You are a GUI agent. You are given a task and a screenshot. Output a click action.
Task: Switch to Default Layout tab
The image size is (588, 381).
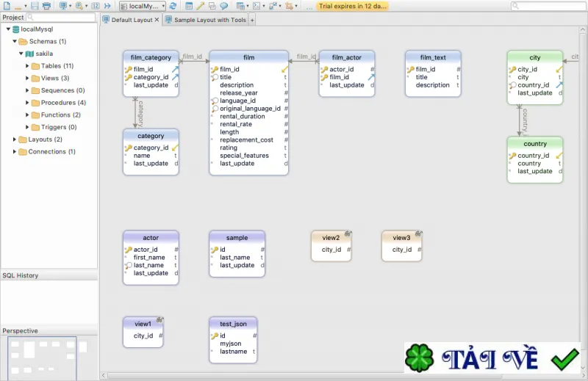point(132,20)
